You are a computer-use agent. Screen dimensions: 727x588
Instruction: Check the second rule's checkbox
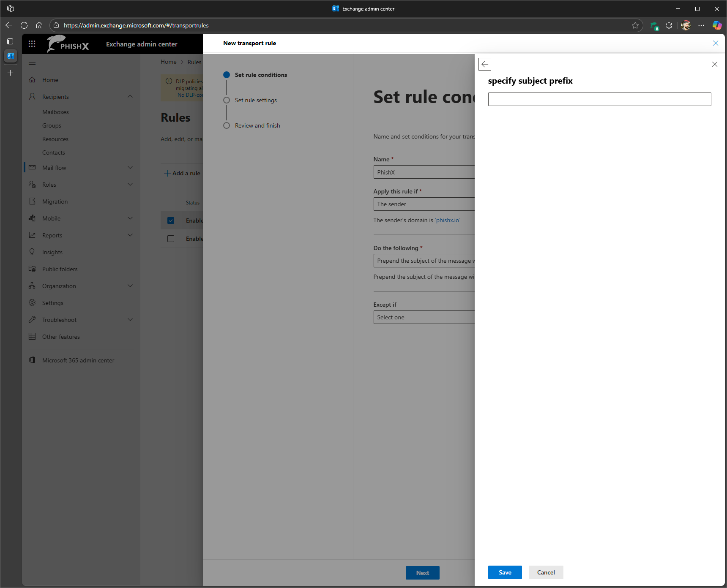pos(171,239)
